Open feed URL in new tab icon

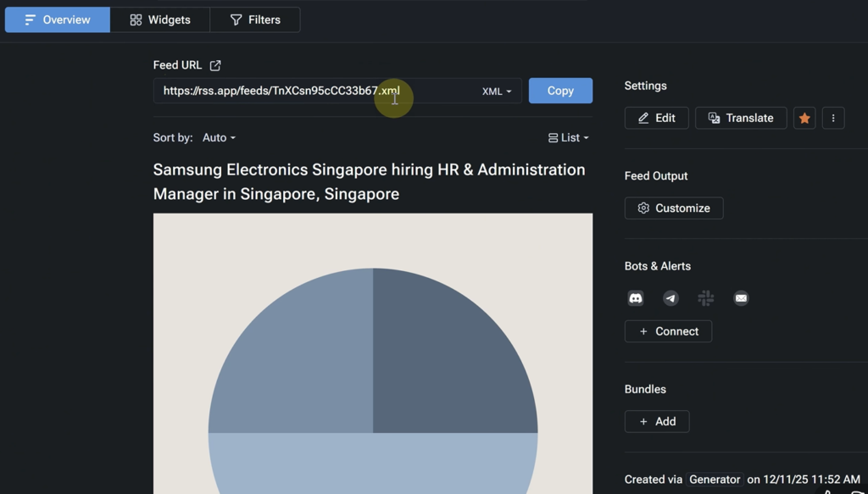[x=215, y=65]
